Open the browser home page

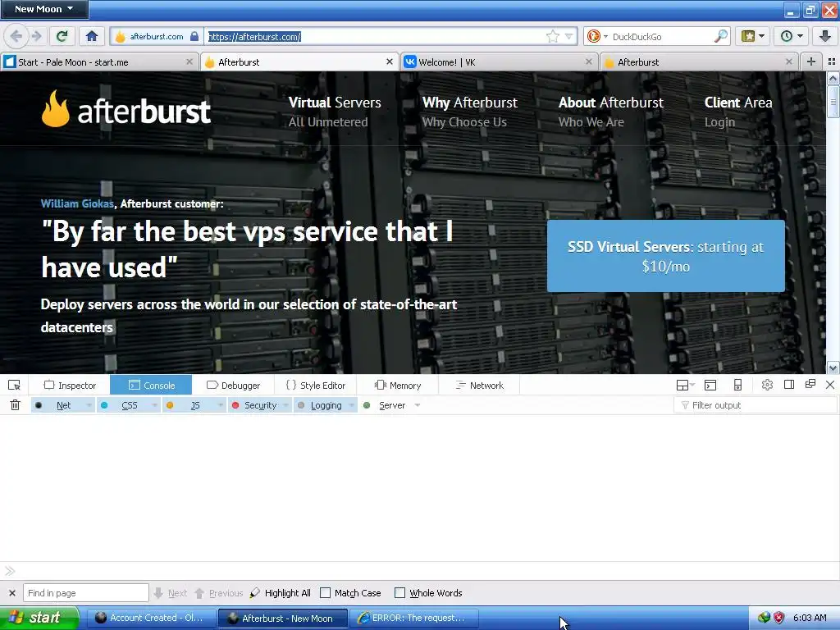click(92, 36)
